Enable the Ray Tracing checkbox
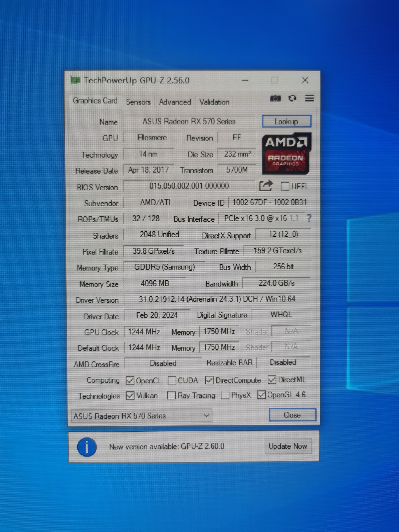This screenshot has height=532, width=399. pos(171,395)
